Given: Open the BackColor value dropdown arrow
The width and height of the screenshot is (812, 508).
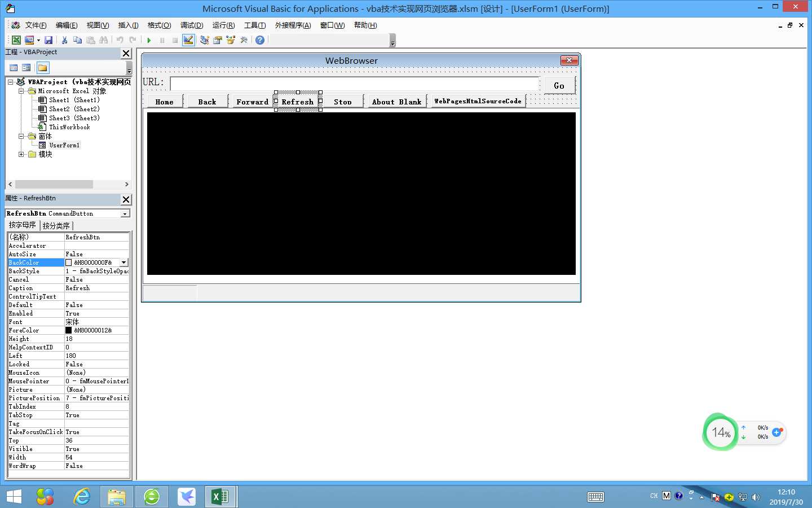Looking at the screenshot, I should 124,262.
